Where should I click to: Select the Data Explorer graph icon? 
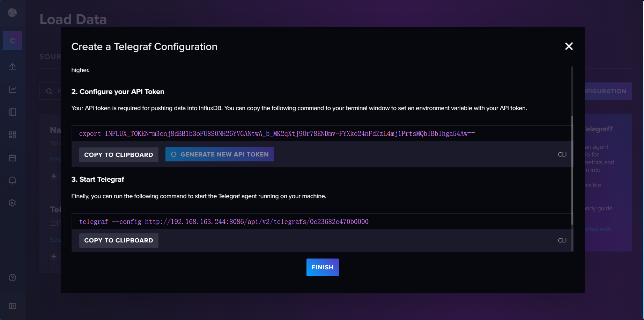pyautogui.click(x=12, y=89)
